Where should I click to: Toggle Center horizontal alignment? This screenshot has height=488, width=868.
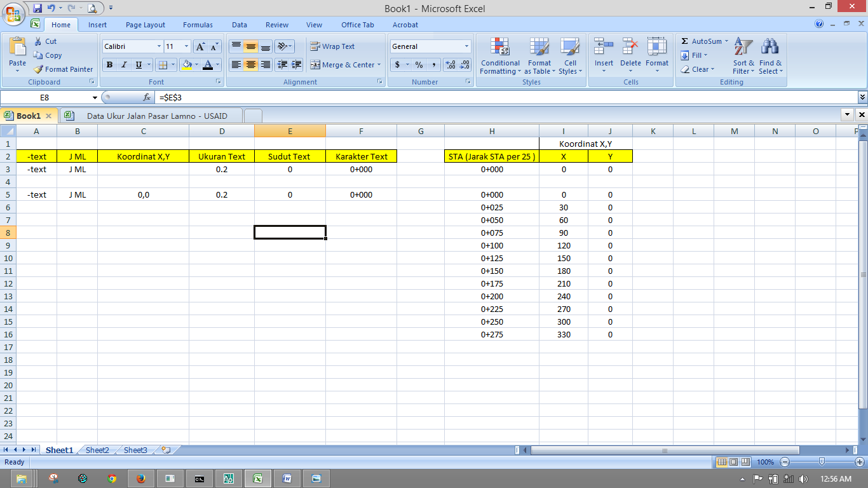[x=251, y=65]
